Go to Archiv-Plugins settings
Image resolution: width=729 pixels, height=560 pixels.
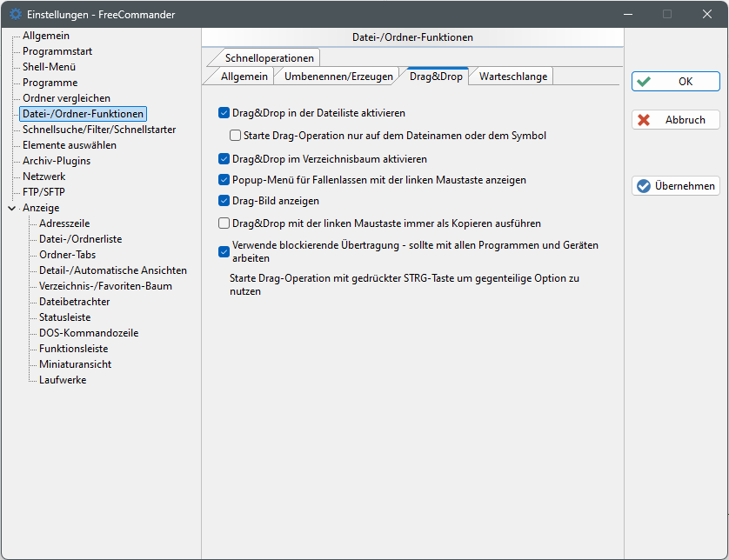[x=57, y=161]
